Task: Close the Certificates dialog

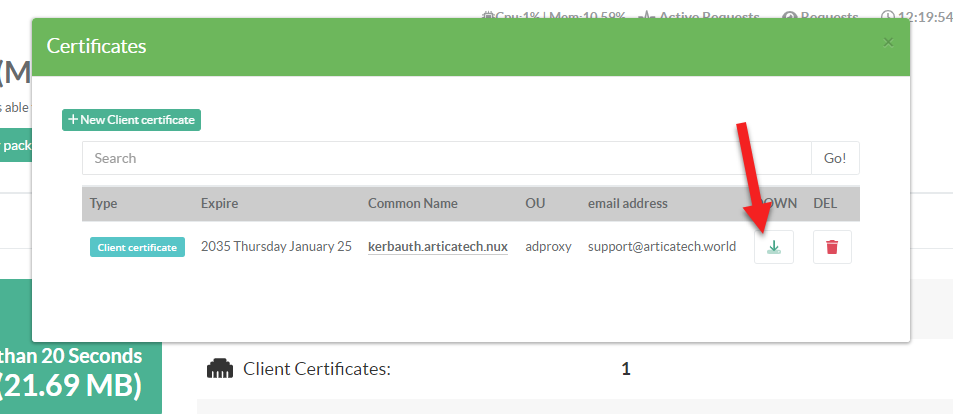Action: tap(888, 42)
